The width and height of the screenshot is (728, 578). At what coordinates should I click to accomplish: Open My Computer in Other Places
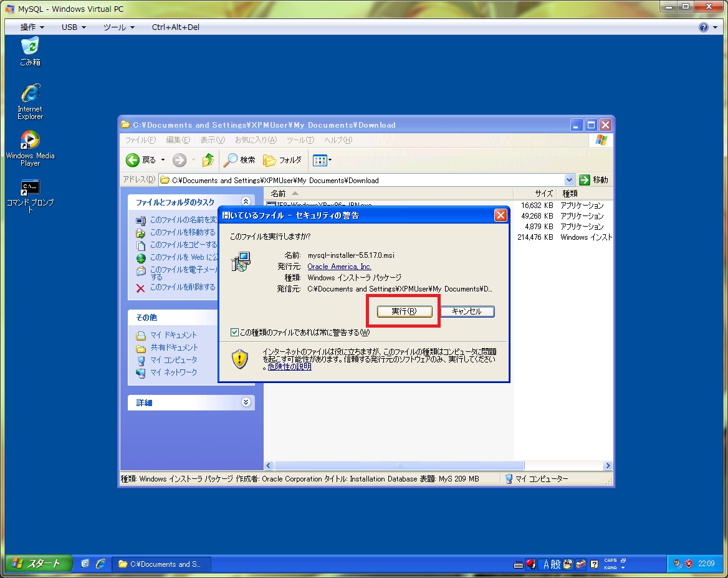(x=166, y=360)
